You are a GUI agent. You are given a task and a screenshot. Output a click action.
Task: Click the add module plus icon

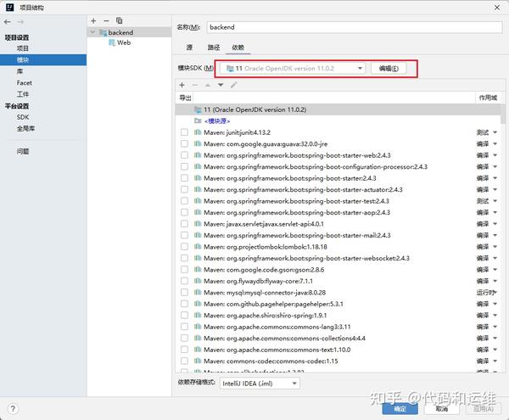pos(93,20)
